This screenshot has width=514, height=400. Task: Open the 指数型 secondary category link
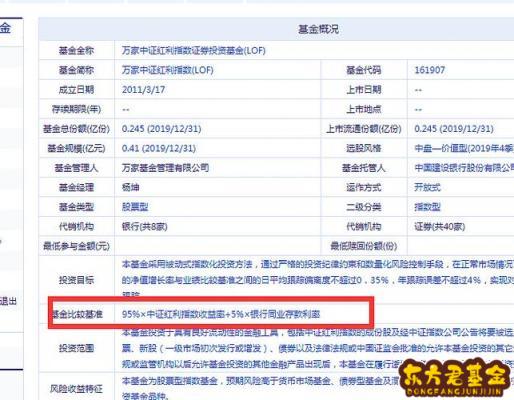click(x=427, y=207)
